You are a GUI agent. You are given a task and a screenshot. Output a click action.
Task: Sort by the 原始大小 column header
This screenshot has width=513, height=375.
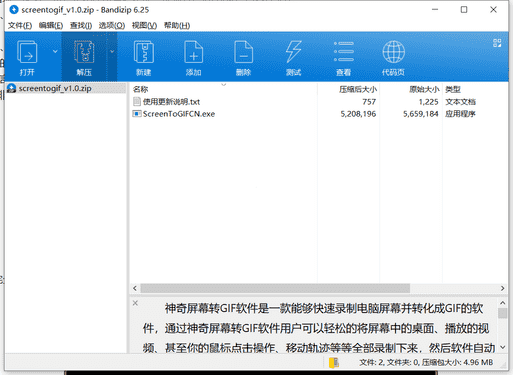coord(424,89)
